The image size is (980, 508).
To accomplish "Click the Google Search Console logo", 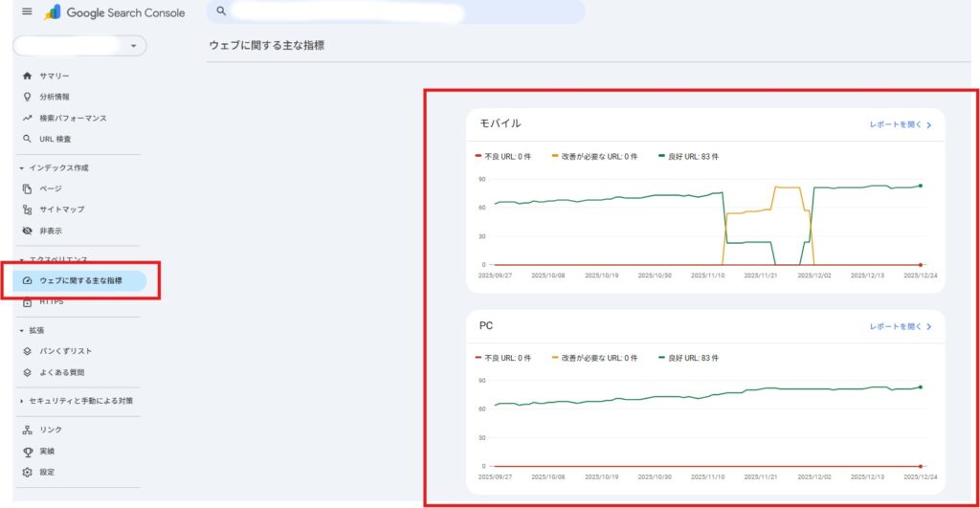I will (x=114, y=12).
